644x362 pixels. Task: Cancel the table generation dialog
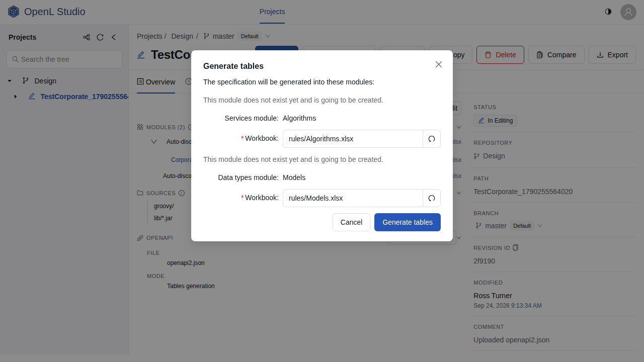(351, 222)
